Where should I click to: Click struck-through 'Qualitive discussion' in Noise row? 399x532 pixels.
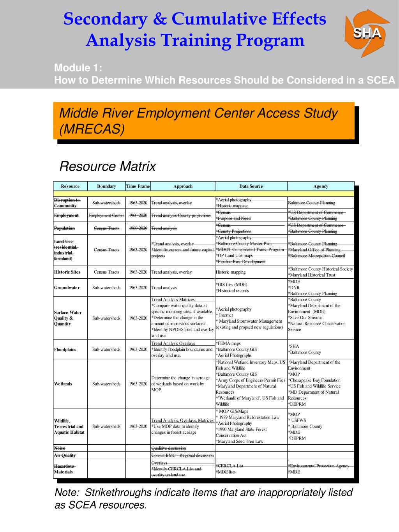pyautogui.click(x=168, y=448)
